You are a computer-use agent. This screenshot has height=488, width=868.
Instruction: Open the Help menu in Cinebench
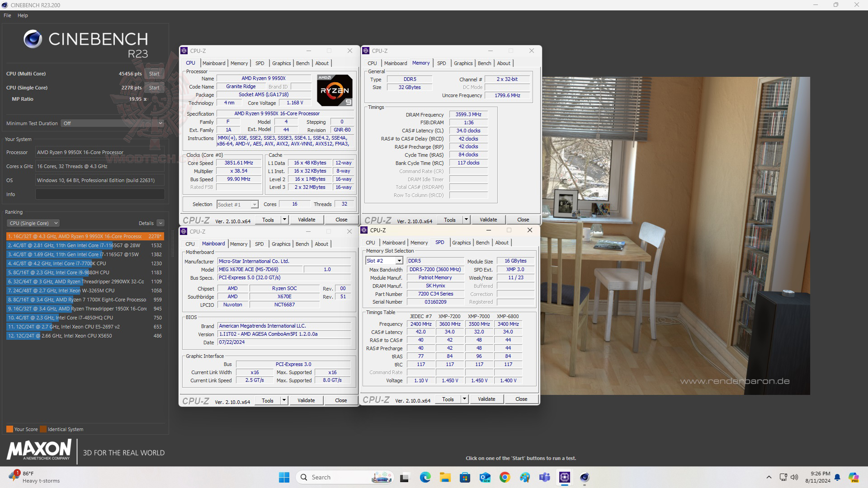pyautogui.click(x=23, y=15)
